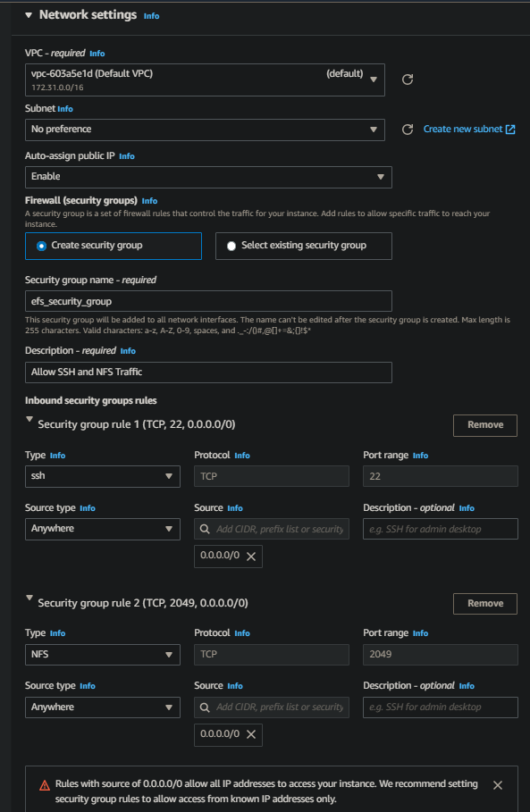Click the search icon in rule 2 Source field
The width and height of the screenshot is (530, 812).
click(205, 707)
